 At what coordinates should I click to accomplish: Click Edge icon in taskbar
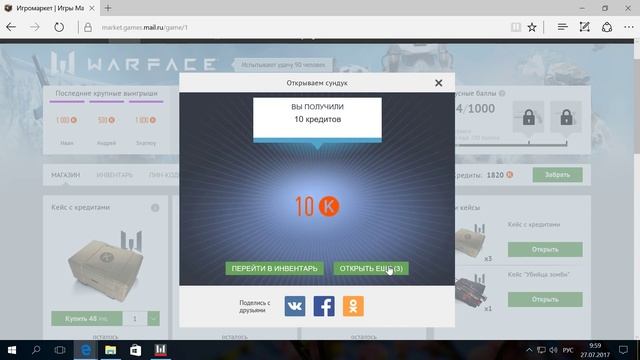click(86, 350)
